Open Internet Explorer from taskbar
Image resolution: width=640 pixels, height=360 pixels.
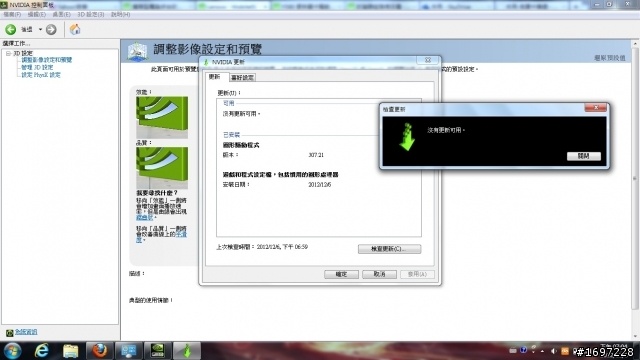pyautogui.click(x=41, y=351)
